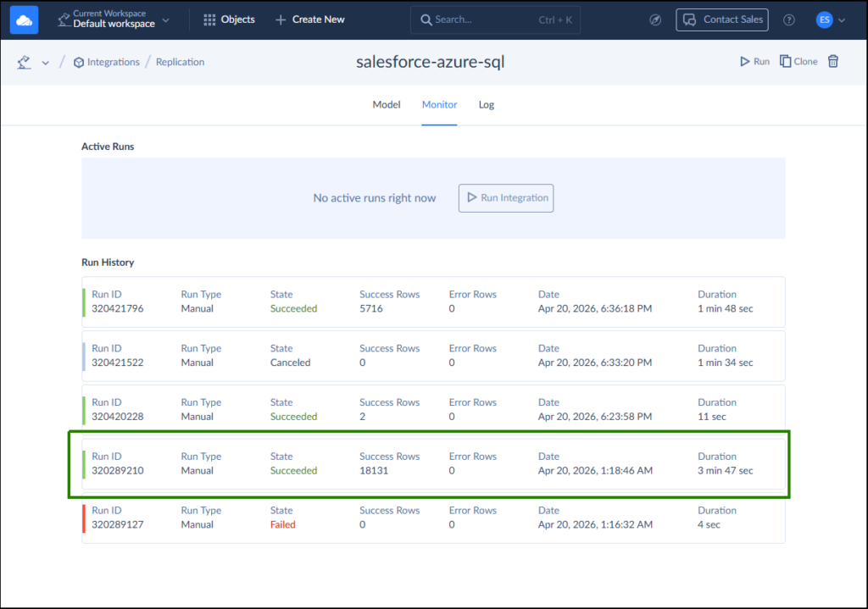The image size is (868, 609).
Task: Click the help question mark icon
Action: point(789,19)
